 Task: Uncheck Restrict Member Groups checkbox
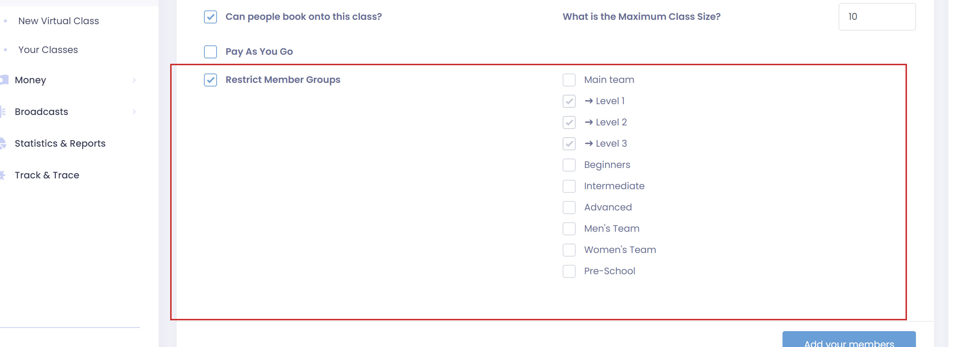(210, 80)
